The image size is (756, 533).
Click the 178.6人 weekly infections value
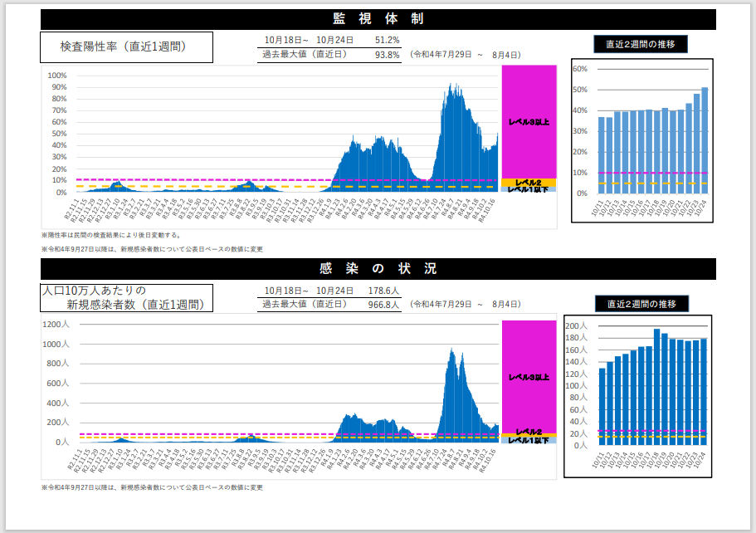[383, 291]
